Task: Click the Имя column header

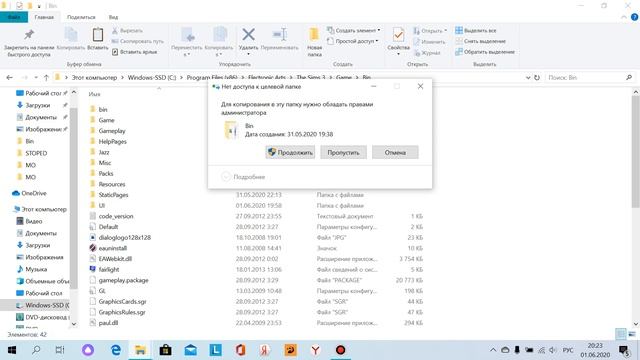Action: [x=94, y=94]
